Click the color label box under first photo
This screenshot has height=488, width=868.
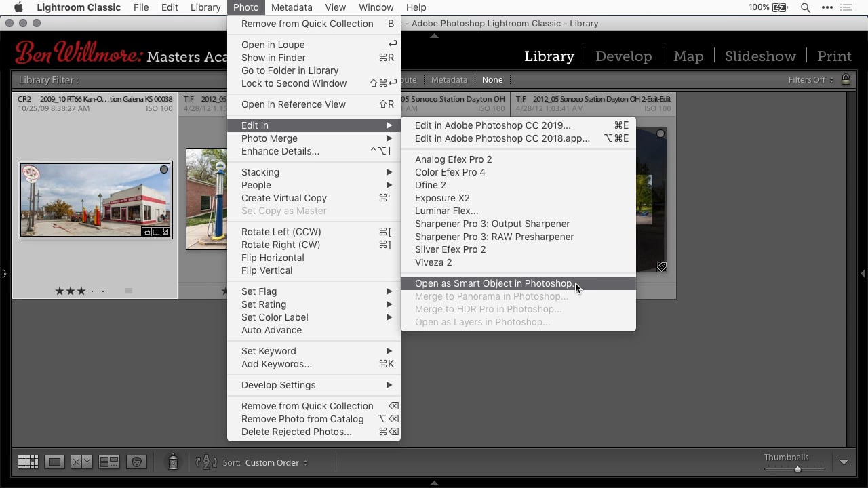[128, 291]
